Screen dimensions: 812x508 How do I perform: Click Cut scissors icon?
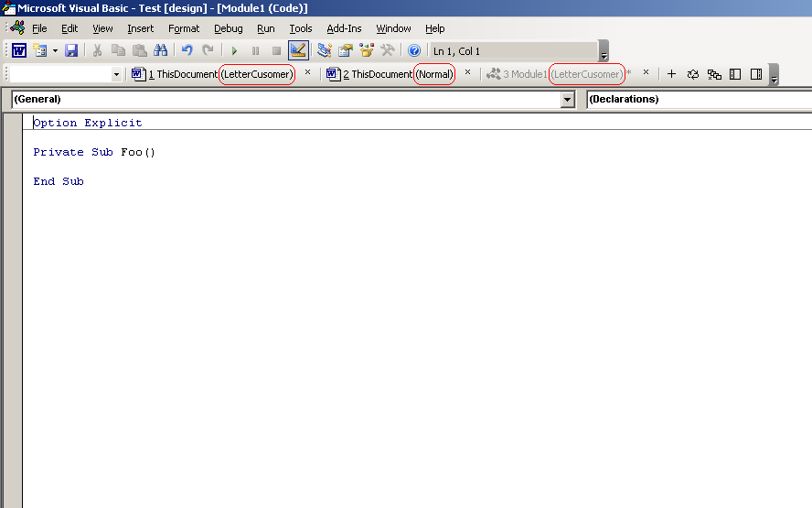97,50
